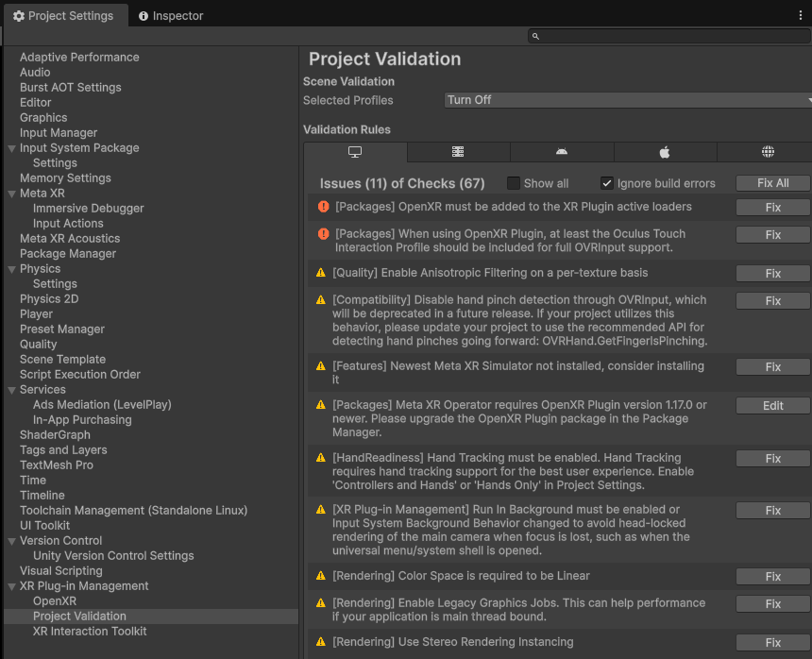812x659 pixels.
Task: Click warning icon for hand pinch detection rule
Action: click(321, 300)
